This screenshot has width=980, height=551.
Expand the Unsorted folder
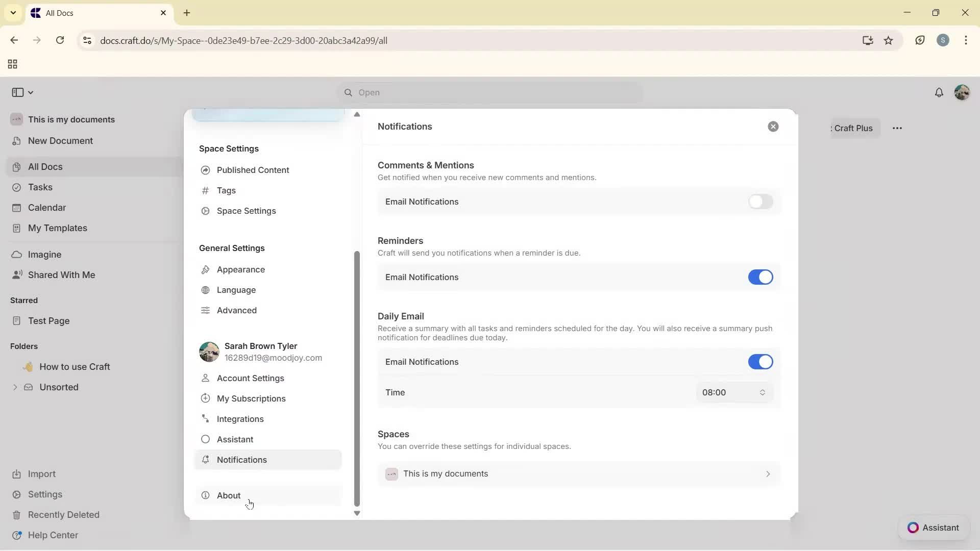click(15, 387)
